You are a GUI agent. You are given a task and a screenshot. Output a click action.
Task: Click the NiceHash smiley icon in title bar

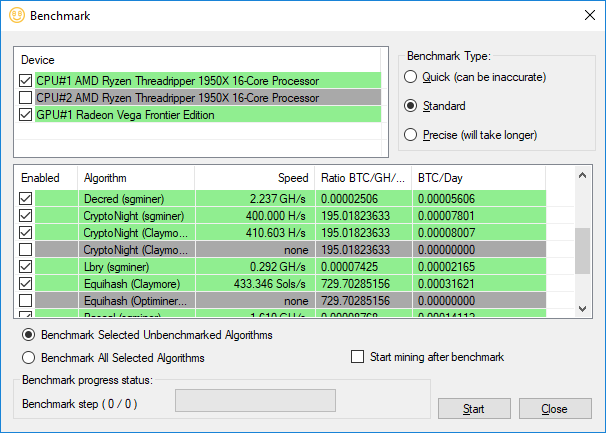(17, 15)
